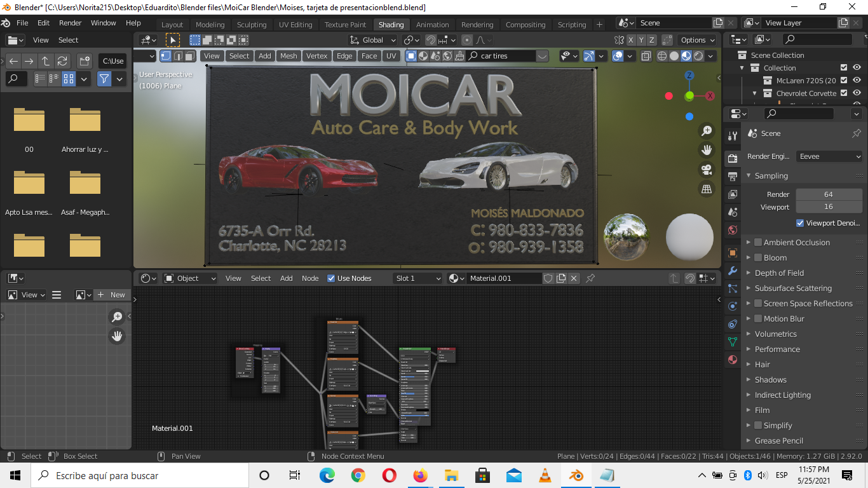Open the Add menu in shader editor

[287, 278]
